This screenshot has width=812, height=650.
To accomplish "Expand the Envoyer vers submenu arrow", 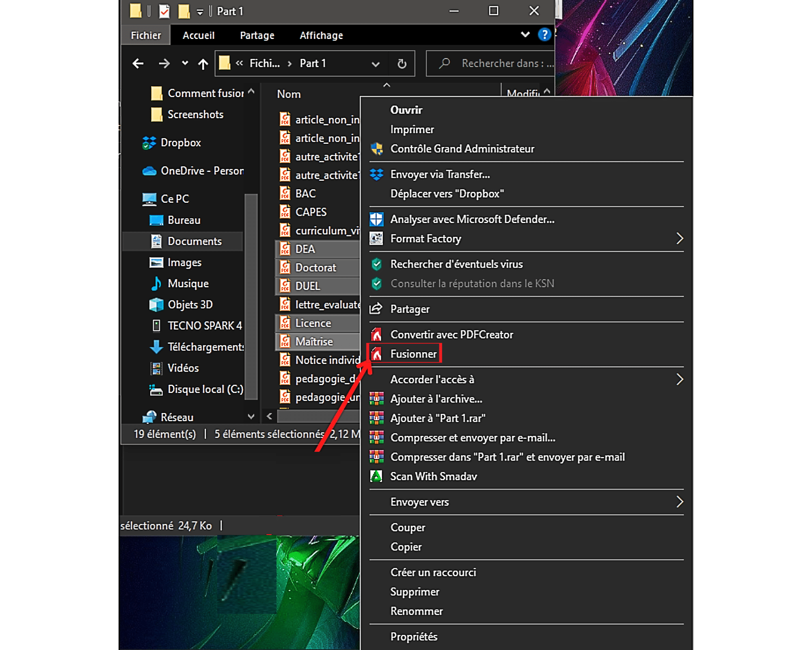I will coord(680,503).
